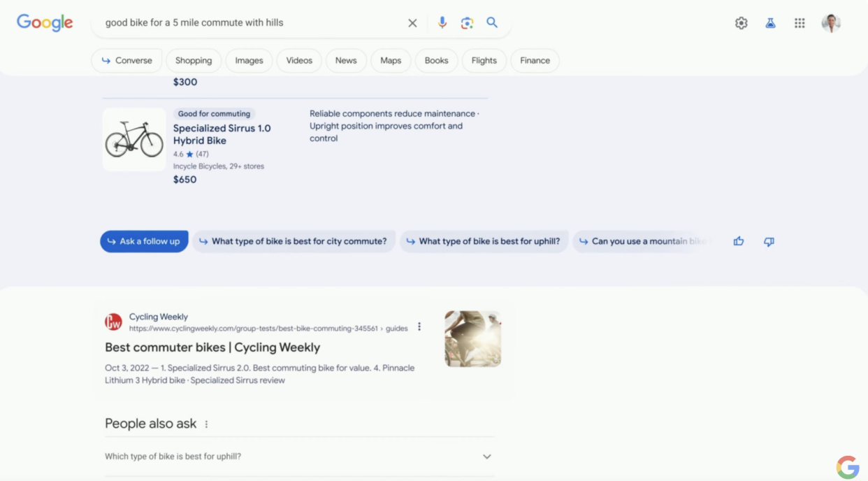Click the $650 price
This screenshot has width=868, height=481.
click(185, 180)
